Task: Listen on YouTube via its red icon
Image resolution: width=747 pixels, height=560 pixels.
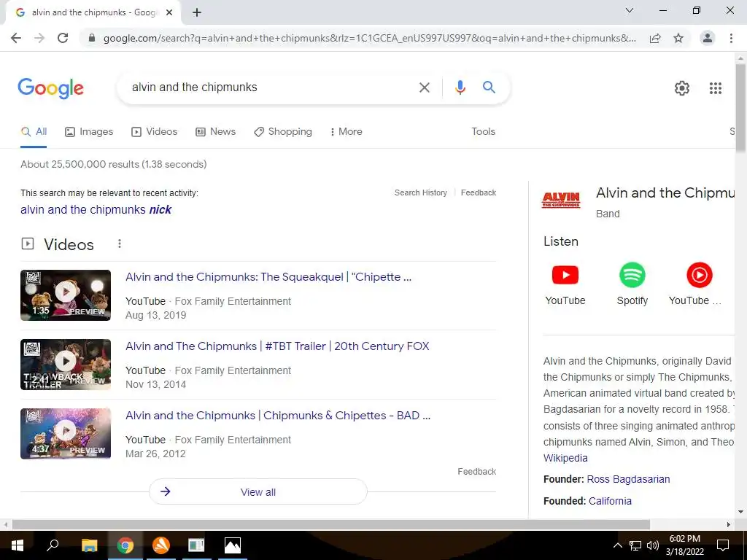Action: point(565,275)
